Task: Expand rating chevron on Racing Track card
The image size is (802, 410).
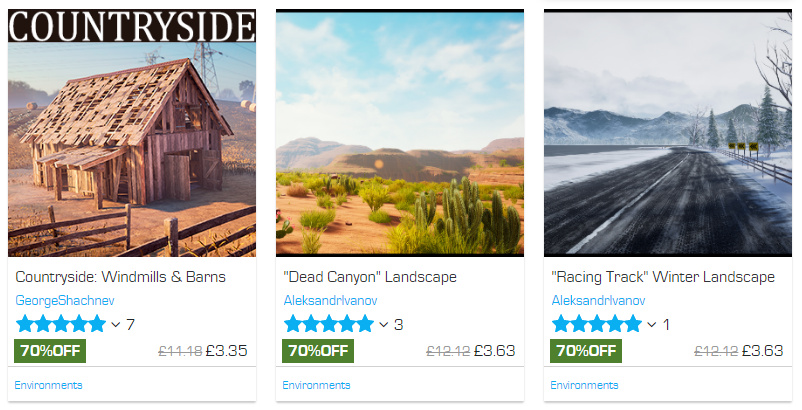Action: (x=652, y=325)
